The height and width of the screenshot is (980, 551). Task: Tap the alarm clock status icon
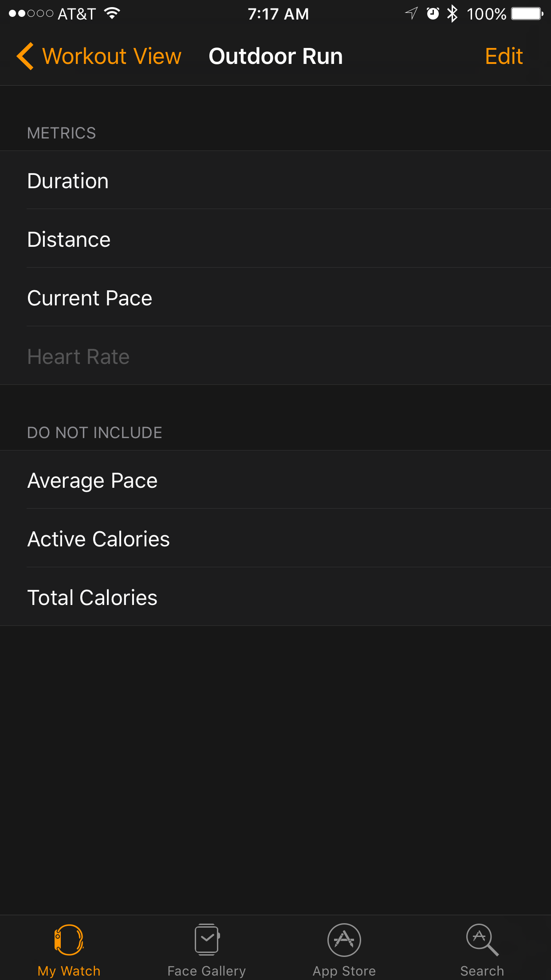433,14
